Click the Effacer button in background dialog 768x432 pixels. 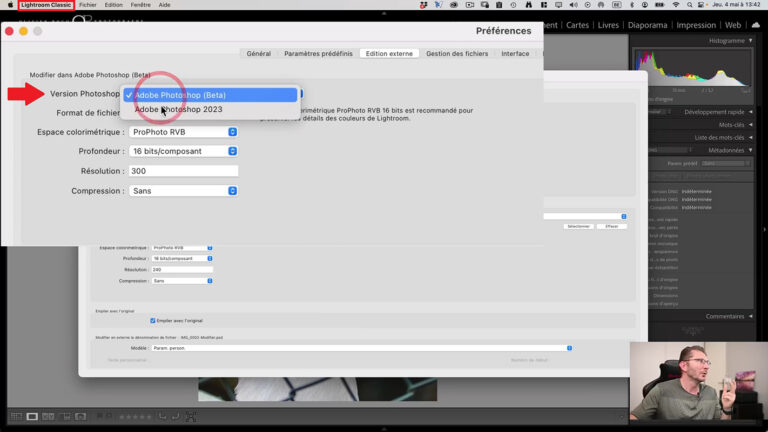pos(612,226)
